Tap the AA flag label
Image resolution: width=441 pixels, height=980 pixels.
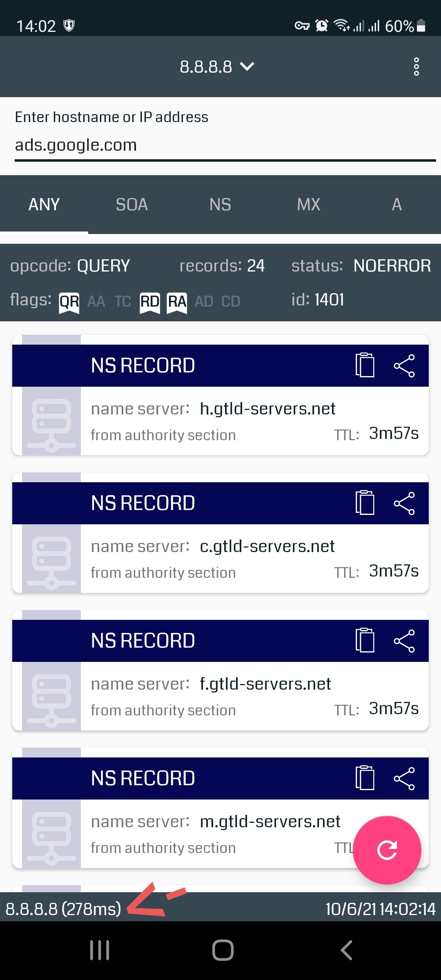click(x=96, y=302)
